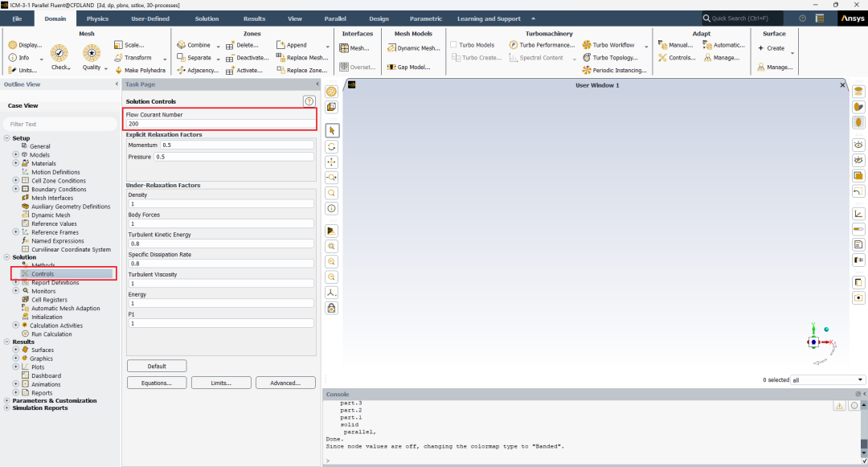
Task: Click the Advanced... button
Action: coord(285,383)
